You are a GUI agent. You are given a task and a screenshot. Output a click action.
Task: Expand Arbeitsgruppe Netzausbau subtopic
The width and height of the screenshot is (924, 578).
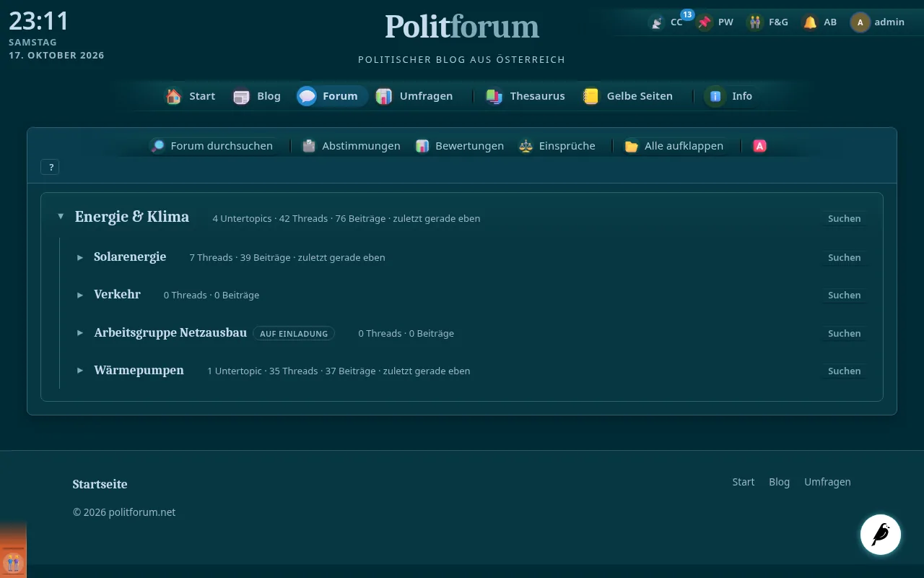coord(80,333)
